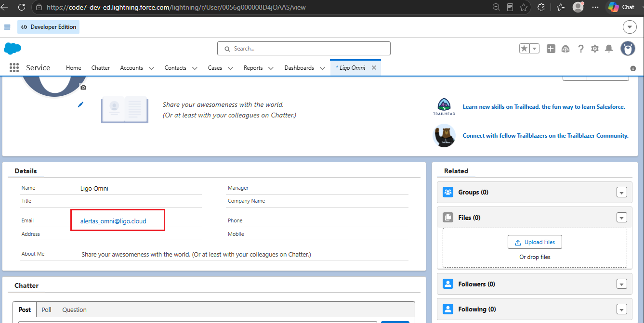The image size is (644, 323).
Task: Click the Salesforce cloud logo
Action: [13, 48]
